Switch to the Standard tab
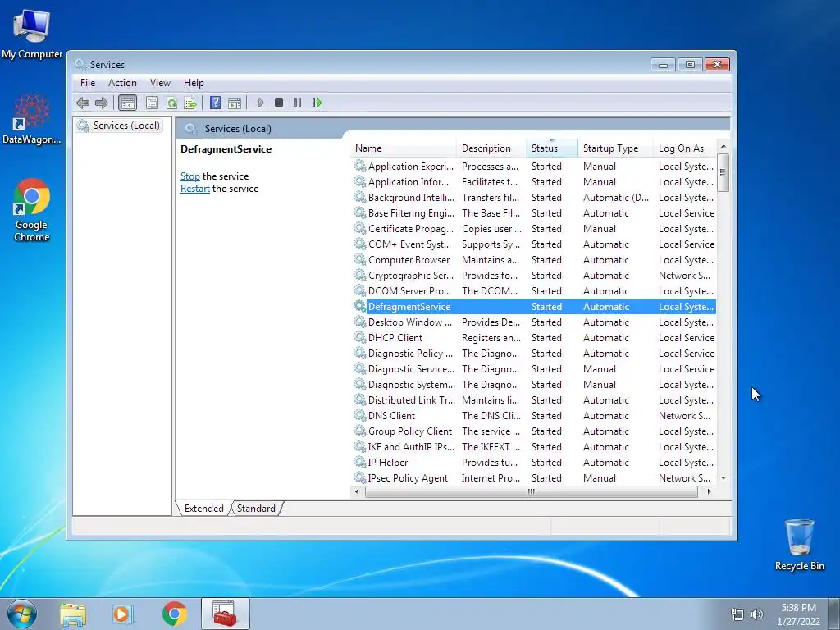This screenshot has height=630, width=840. pos(256,508)
